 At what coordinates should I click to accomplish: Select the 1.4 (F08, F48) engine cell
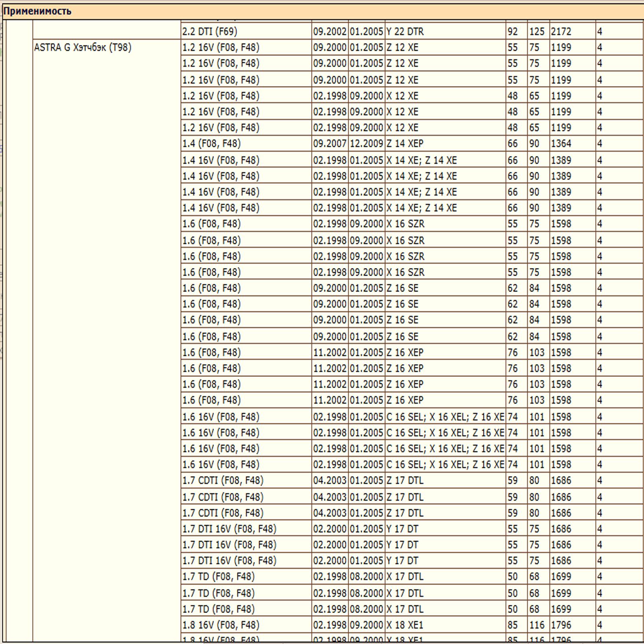click(246, 144)
